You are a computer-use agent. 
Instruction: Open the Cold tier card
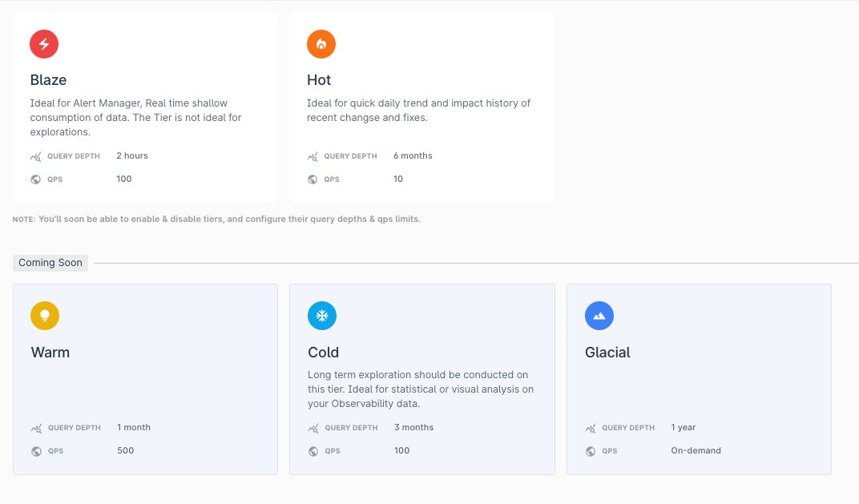(422, 378)
